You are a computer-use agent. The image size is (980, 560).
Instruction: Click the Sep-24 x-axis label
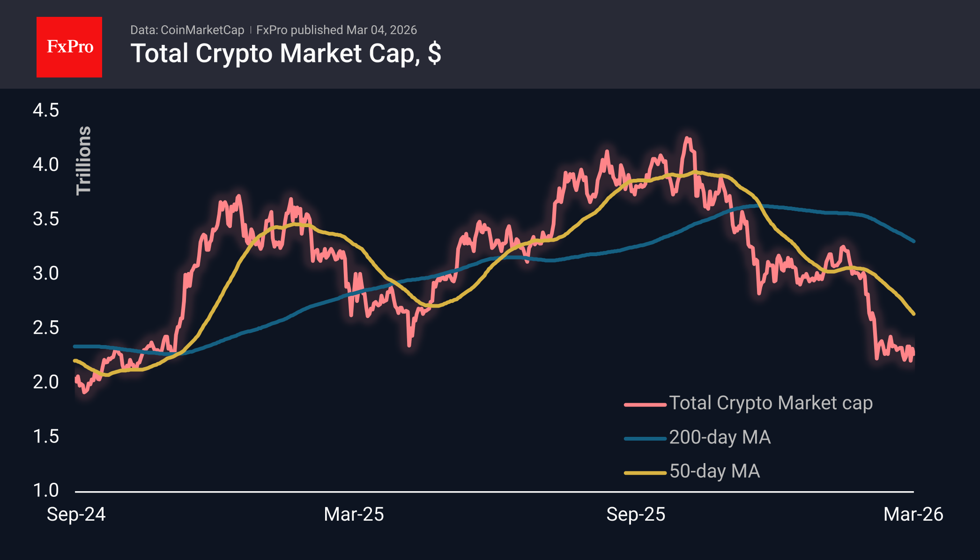pos(76,515)
